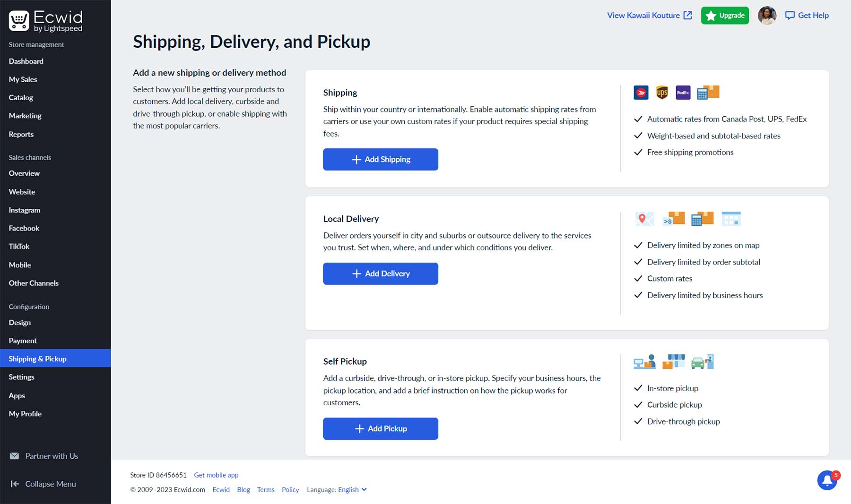Open the Language English dropdown
Viewport: 851px width, 504px height.
[352, 489]
